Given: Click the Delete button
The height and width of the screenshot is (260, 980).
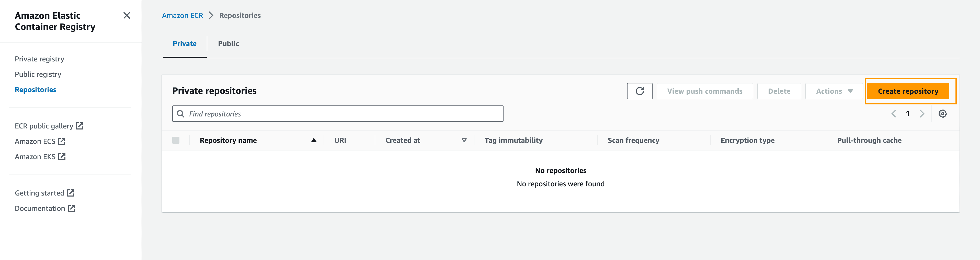Looking at the screenshot, I should [x=779, y=91].
